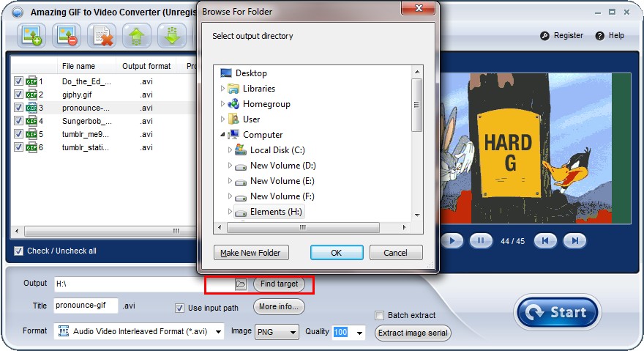Screen dimensions: 644x351
Task: Move selected file up with green arrow
Action: point(137,35)
